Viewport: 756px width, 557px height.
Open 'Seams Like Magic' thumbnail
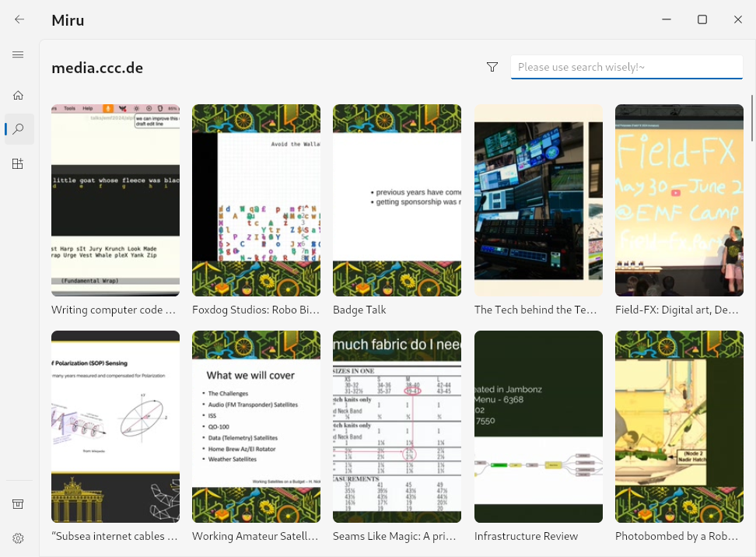pyautogui.click(x=397, y=426)
